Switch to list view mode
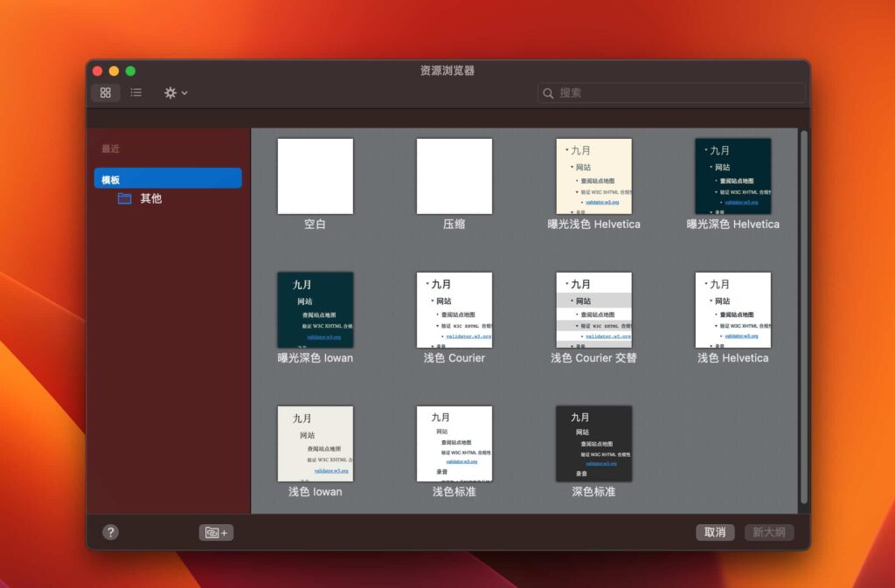895x588 pixels. pos(135,93)
